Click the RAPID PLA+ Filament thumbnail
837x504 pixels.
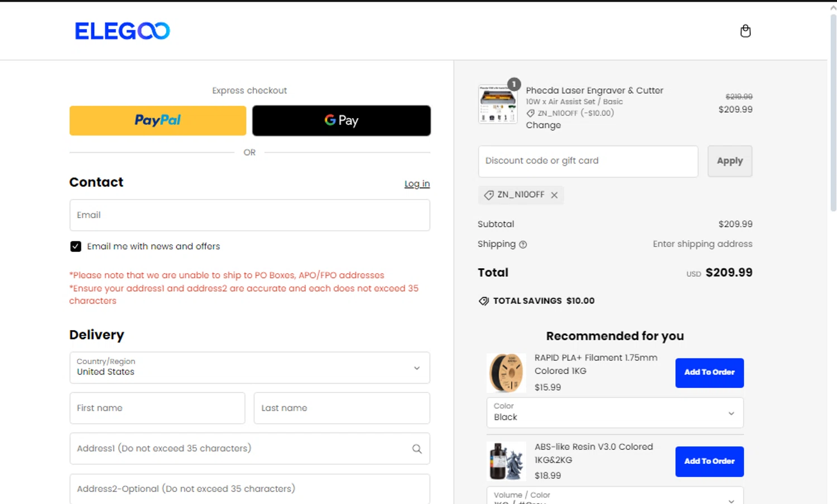[506, 372]
